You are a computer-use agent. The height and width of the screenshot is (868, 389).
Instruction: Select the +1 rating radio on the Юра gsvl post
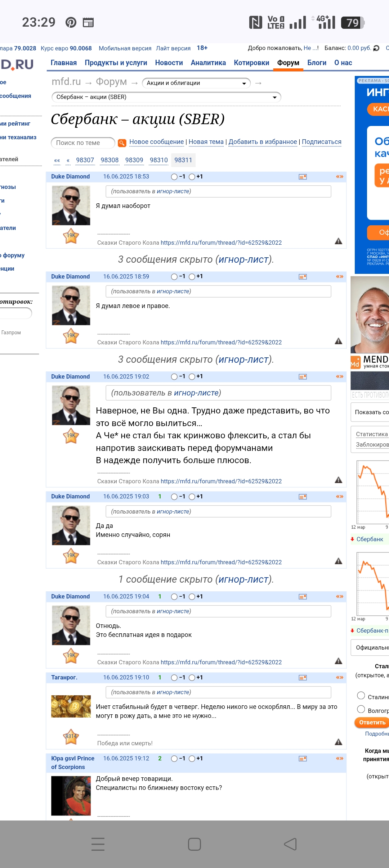pos(192,759)
